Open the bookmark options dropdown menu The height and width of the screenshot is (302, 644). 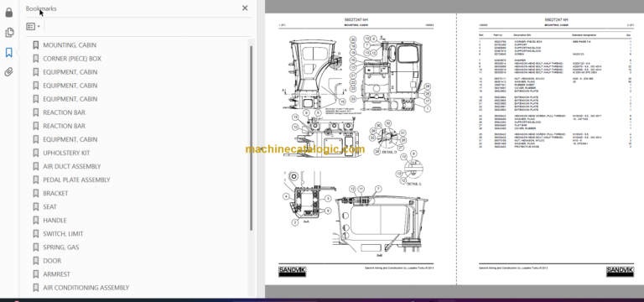[x=34, y=26]
